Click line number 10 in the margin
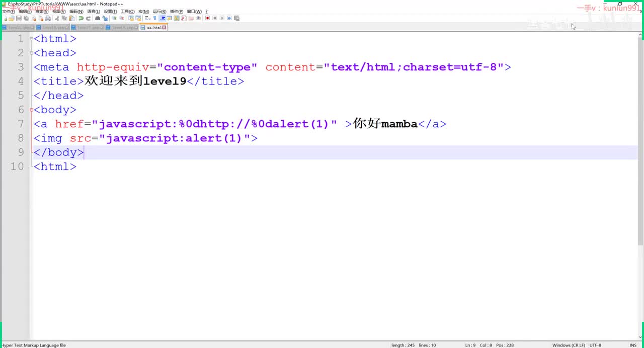 [x=17, y=166]
